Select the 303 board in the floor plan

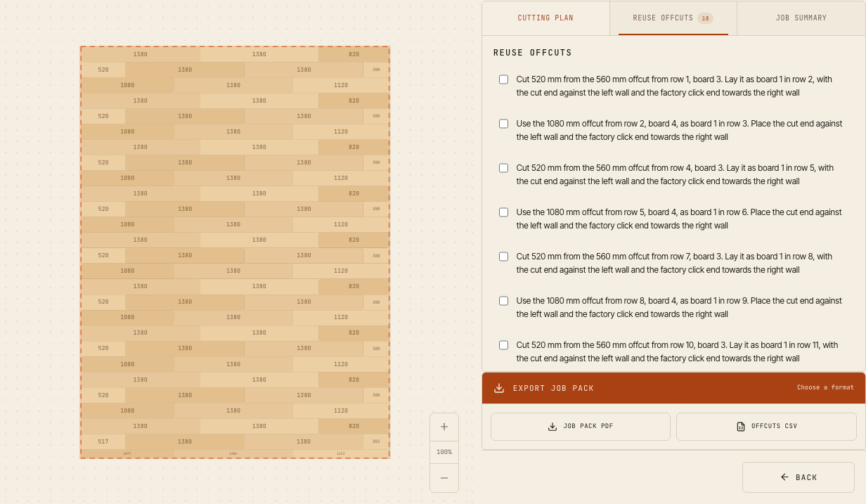click(376, 441)
